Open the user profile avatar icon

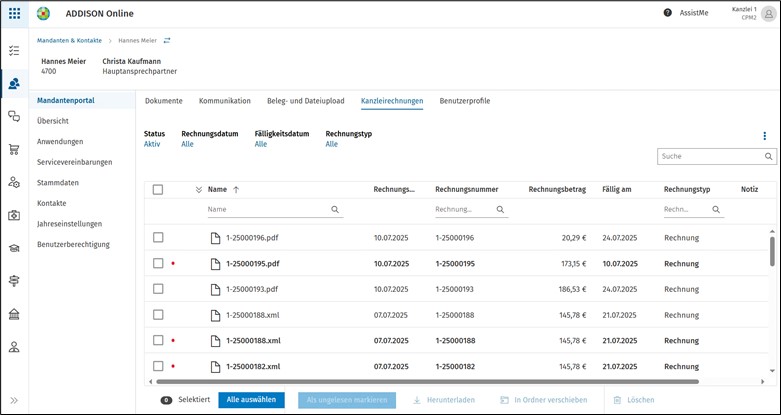(x=769, y=14)
